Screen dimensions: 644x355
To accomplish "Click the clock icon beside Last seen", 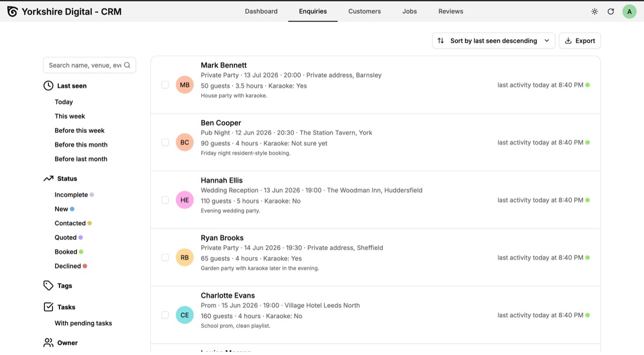I will click(48, 86).
